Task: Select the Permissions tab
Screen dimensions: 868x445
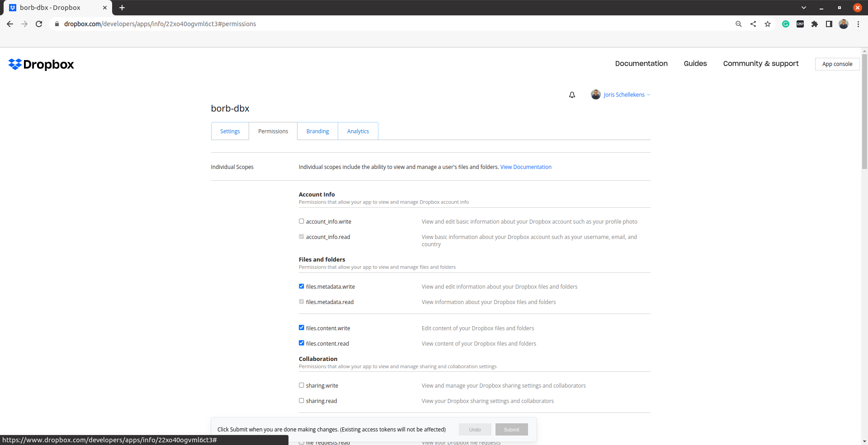Action: (273, 131)
